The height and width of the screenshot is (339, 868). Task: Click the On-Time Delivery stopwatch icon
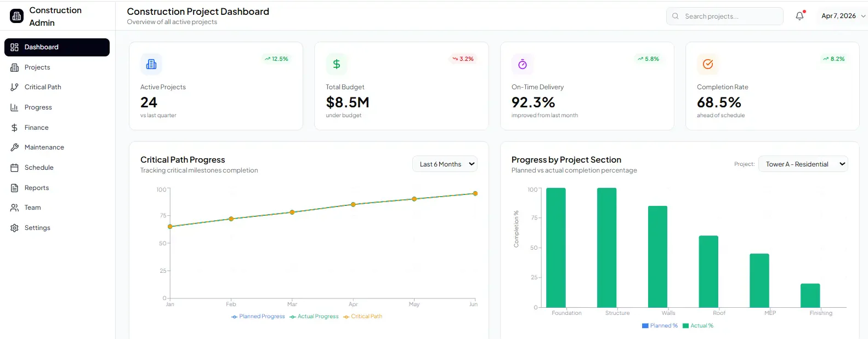pos(523,64)
